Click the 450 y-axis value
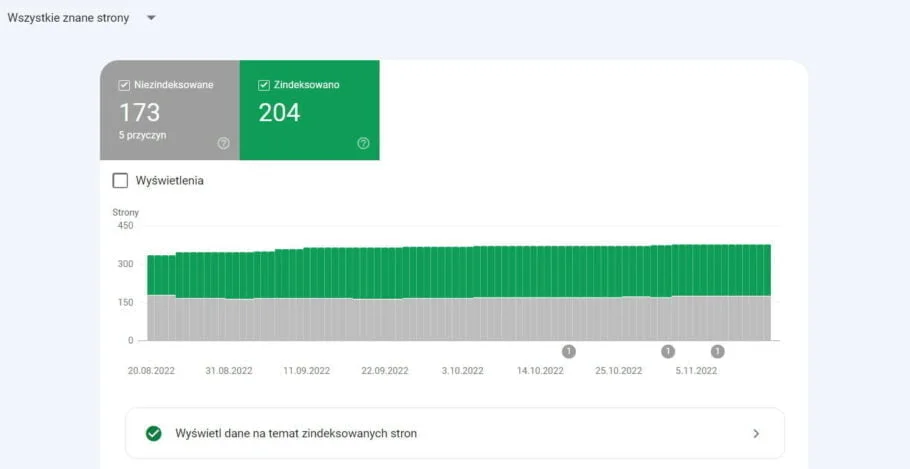Viewport: 910px width, 469px height. pos(125,226)
